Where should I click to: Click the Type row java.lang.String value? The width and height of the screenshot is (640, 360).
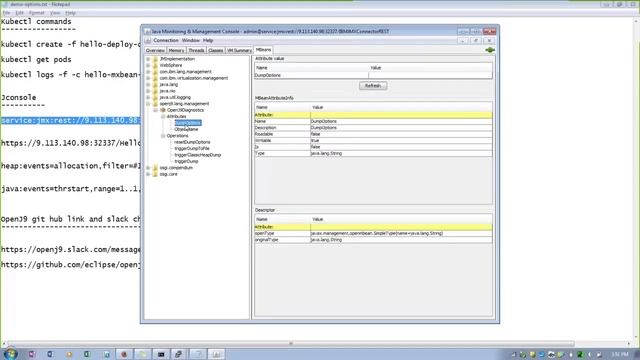point(401,153)
